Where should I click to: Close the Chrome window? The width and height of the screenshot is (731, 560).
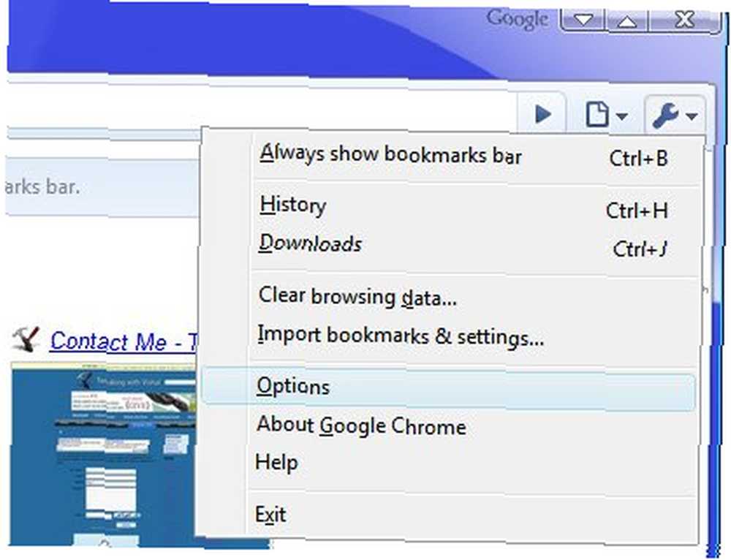684,20
